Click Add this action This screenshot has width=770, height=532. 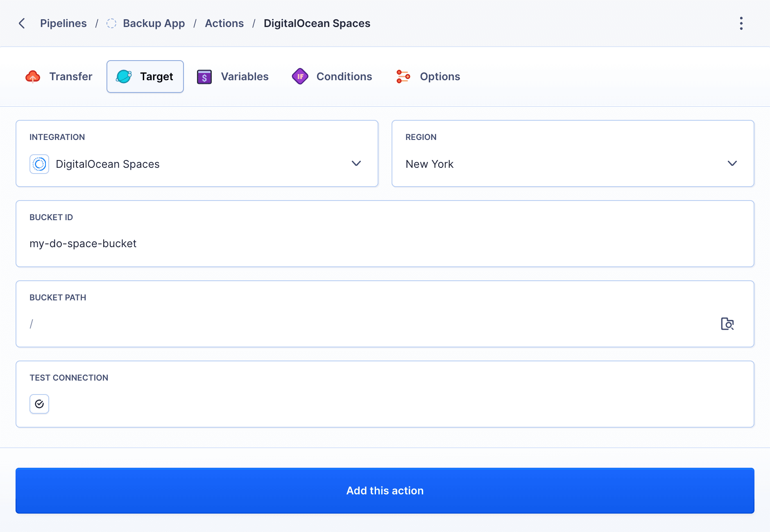point(385,491)
